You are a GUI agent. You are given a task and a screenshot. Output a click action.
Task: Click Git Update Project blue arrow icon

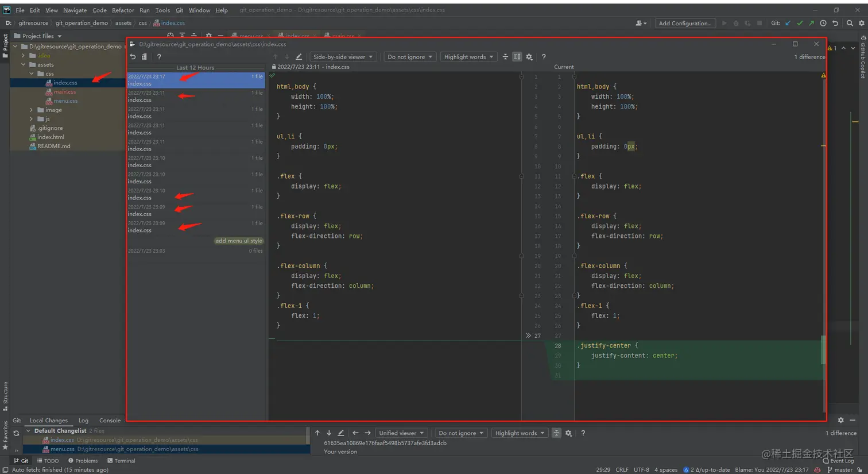pos(788,24)
